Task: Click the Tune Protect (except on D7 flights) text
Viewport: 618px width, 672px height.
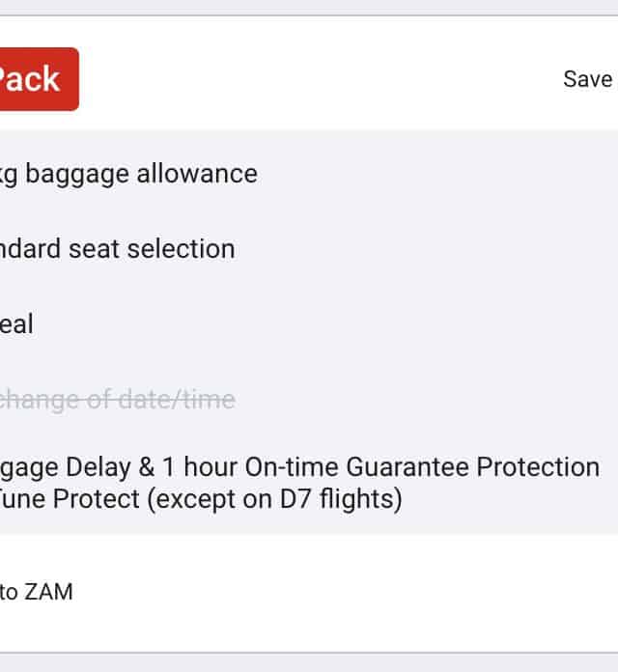Action: pos(201,500)
